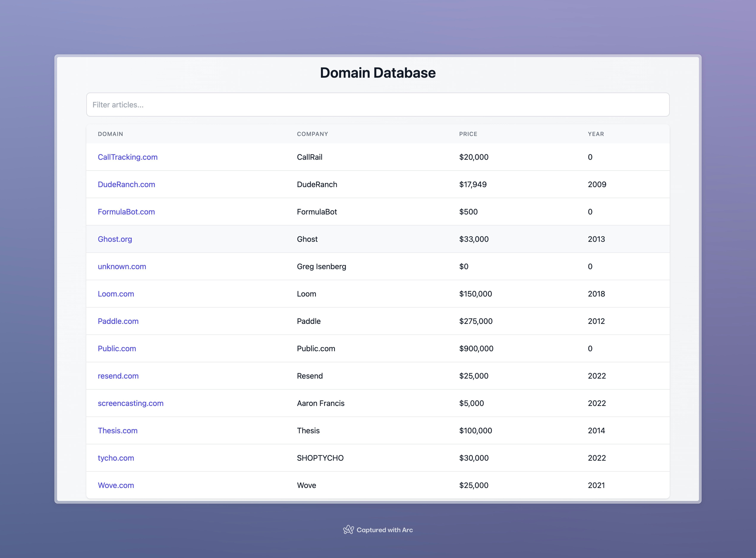Viewport: 756px width, 558px height.
Task: Click the COMPANY column header
Action: [x=312, y=134]
